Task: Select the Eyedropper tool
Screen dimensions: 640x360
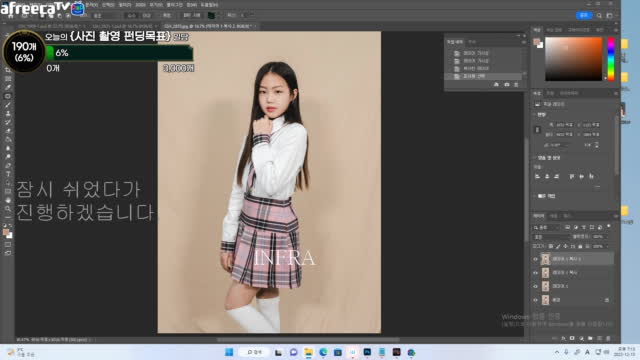Action: [x=8, y=87]
